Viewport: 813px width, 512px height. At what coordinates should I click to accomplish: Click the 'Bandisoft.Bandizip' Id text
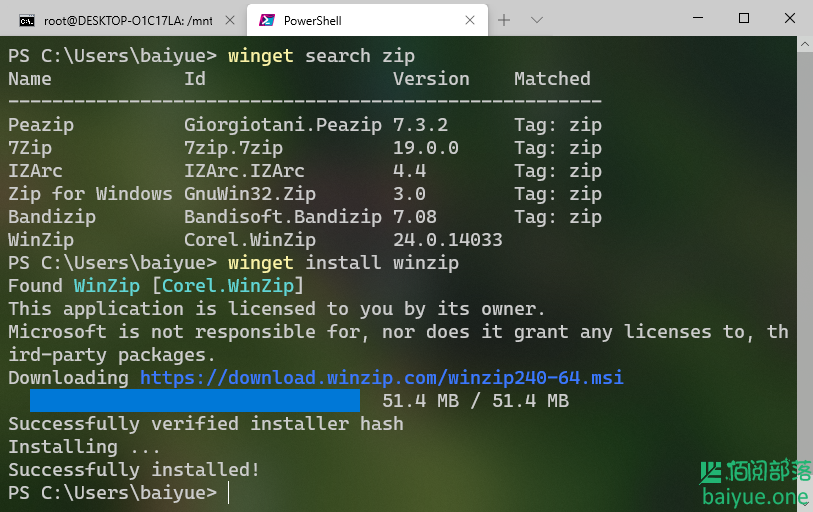pyautogui.click(x=283, y=217)
